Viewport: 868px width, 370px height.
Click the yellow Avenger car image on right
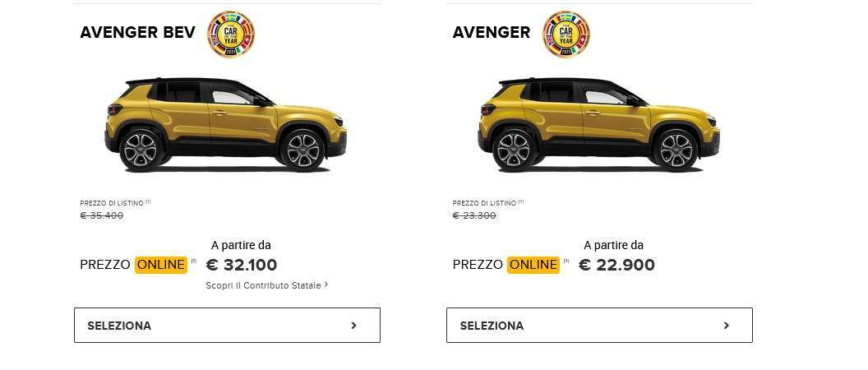pos(598,125)
